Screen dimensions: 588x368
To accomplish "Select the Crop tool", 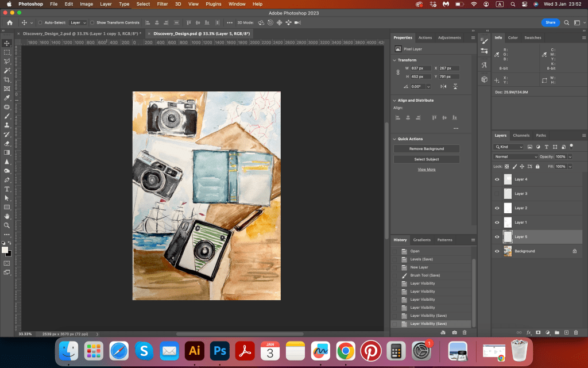I will tap(7, 79).
